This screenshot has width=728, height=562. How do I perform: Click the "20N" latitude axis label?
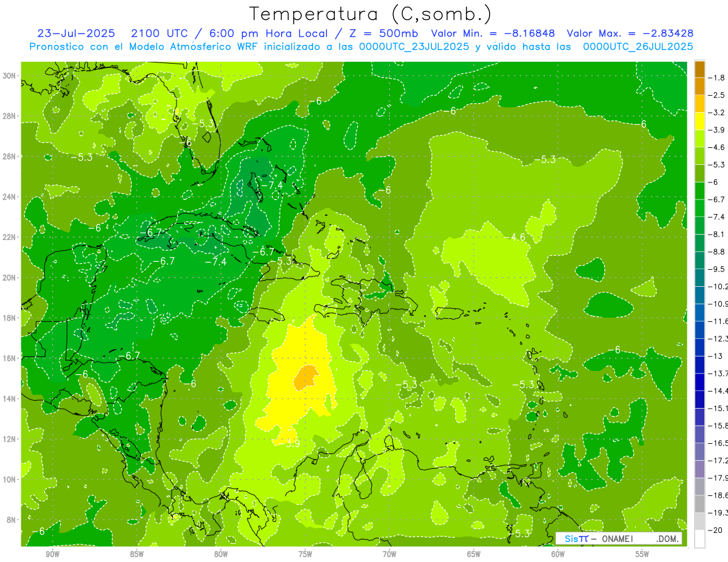(10, 278)
